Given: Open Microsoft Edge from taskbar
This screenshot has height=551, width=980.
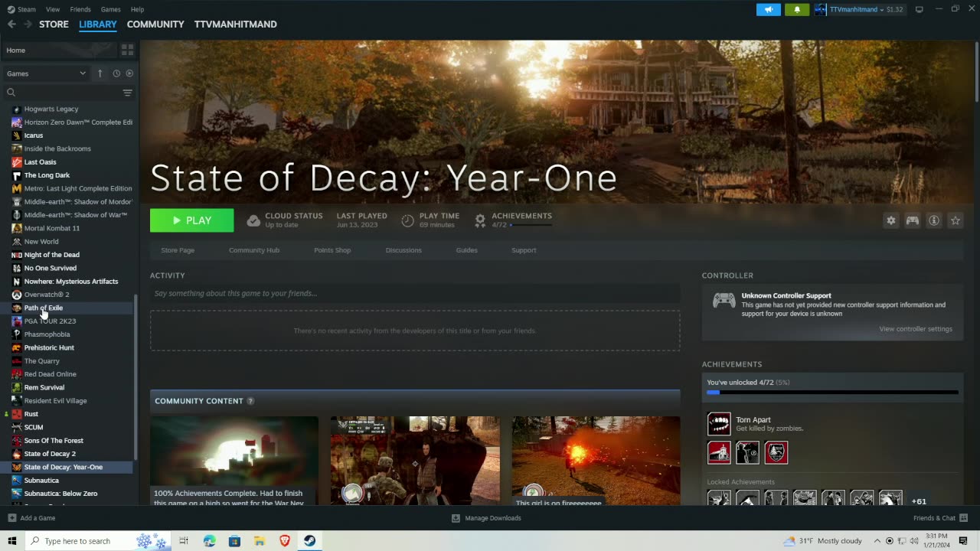Looking at the screenshot, I should click(210, 541).
